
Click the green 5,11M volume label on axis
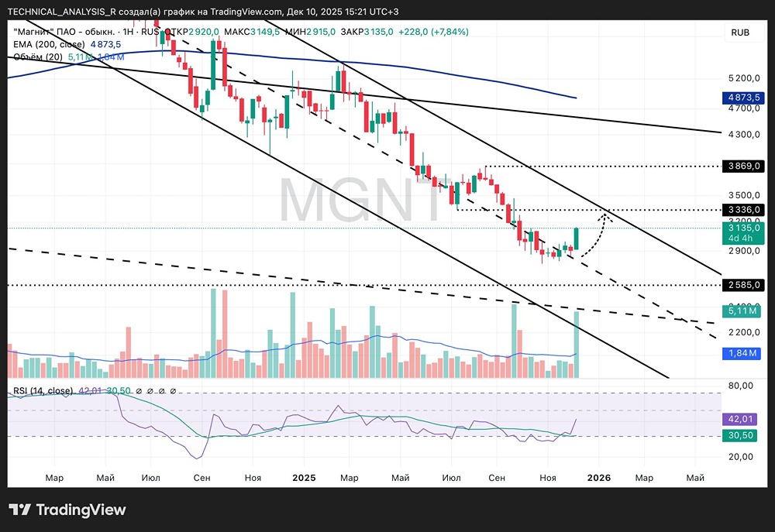click(x=742, y=311)
